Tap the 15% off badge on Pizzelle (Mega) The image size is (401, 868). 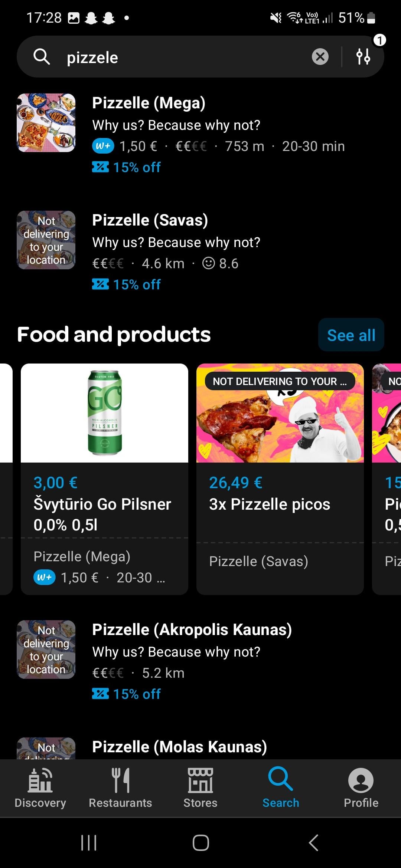pyautogui.click(x=127, y=167)
